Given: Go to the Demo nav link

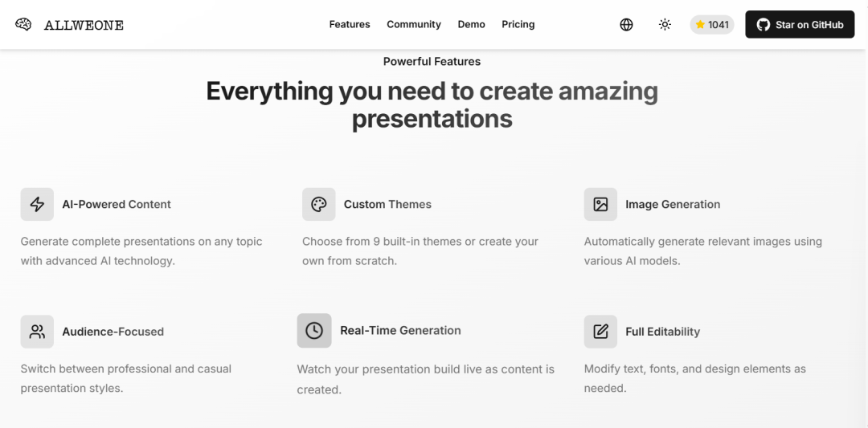Looking at the screenshot, I should pos(471,24).
